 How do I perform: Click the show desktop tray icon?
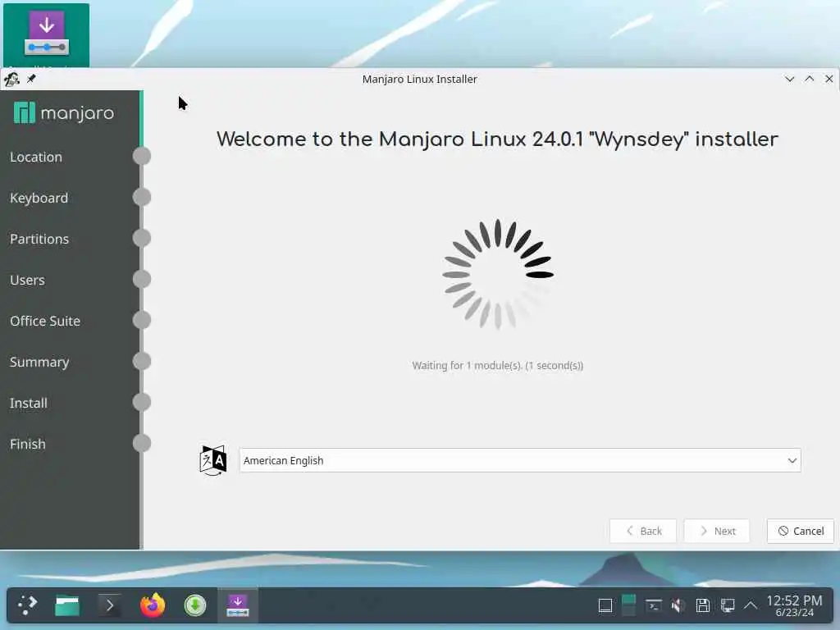605,606
